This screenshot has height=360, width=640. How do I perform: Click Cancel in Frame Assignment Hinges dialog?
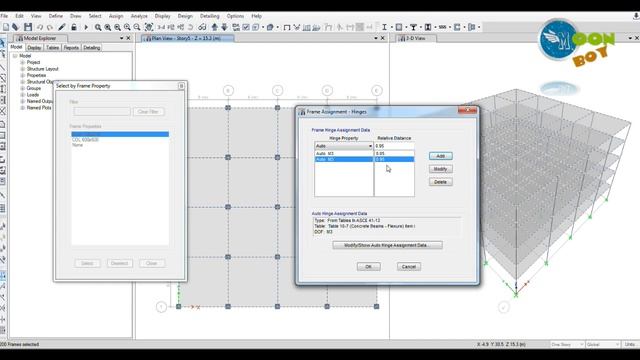pos(409,267)
